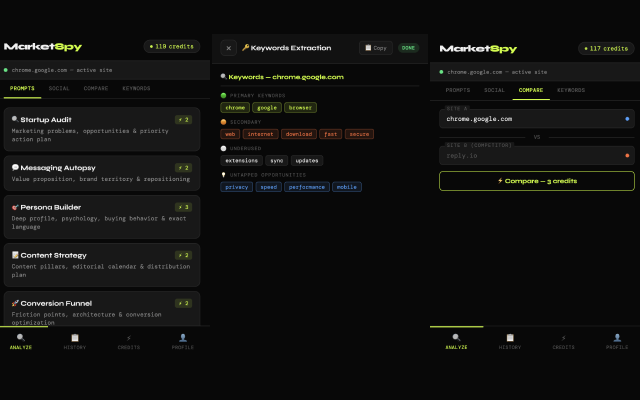Open the Messaging Autopsy prompt card

[x=102, y=173]
